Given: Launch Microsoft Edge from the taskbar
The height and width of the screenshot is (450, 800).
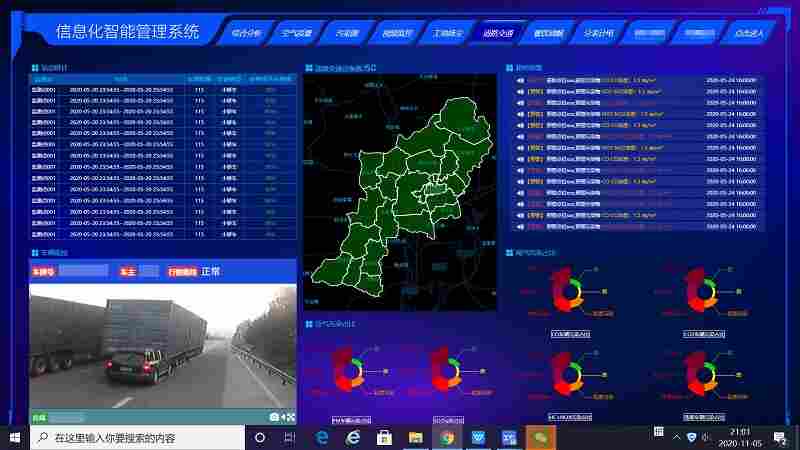Looking at the screenshot, I should (322, 438).
